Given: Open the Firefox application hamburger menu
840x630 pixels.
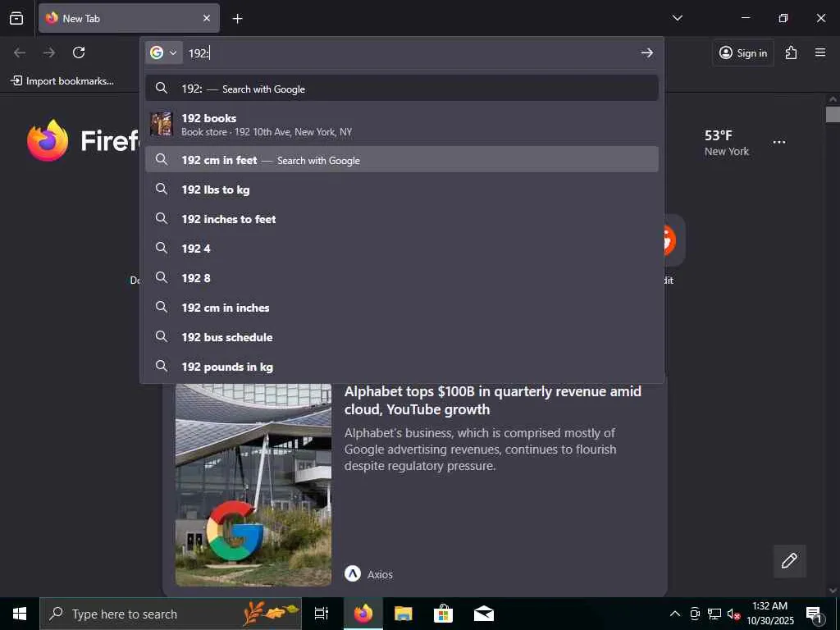Looking at the screenshot, I should [820, 52].
